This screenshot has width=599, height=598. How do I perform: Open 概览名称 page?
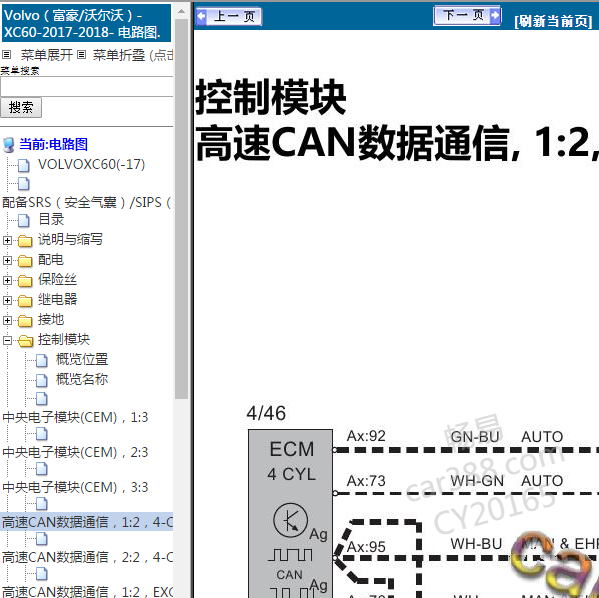point(82,379)
